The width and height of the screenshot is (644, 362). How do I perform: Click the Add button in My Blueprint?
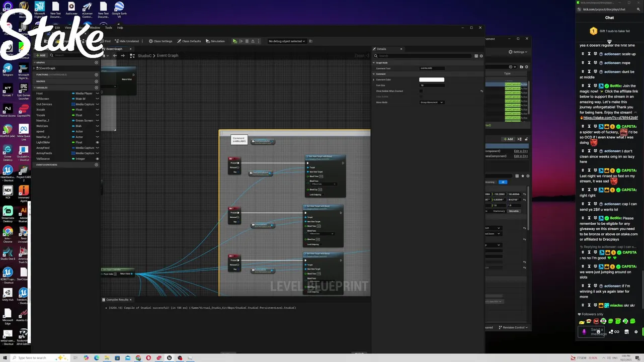point(41,55)
